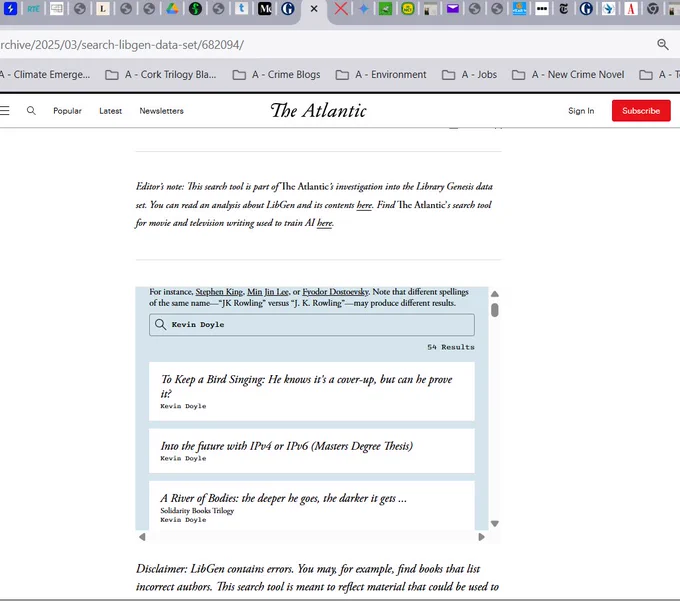The image size is (680, 601).
Task: Click the address bar URL
Action: pyautogui.click(x=122, y=45)
